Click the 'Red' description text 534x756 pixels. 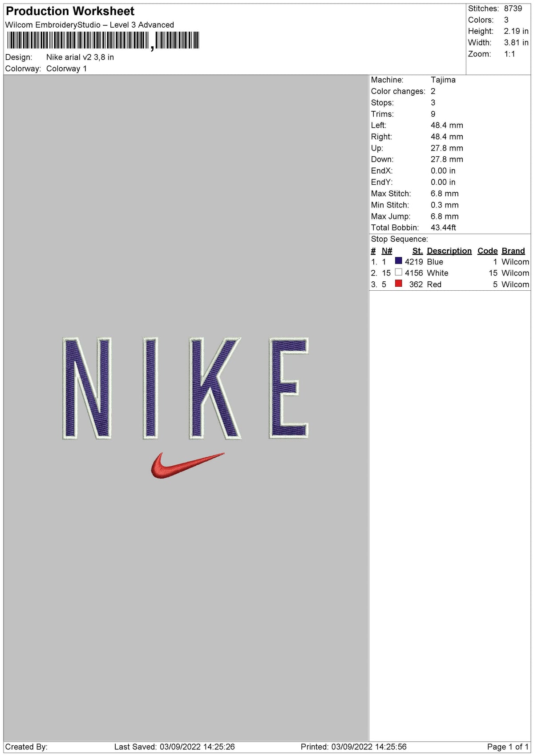[x=434, y=285]
